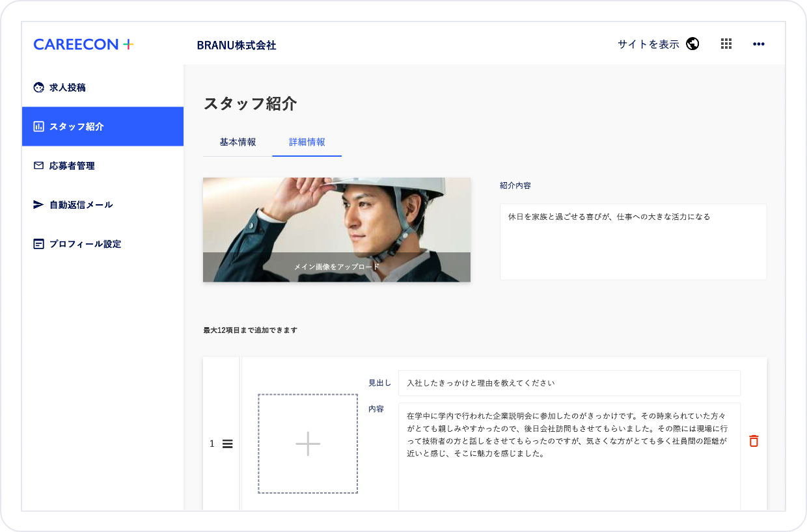Switch to the 基本情報 tab
Image resolution: width=807 pixels, height=532 pixels.
point(237,142)
